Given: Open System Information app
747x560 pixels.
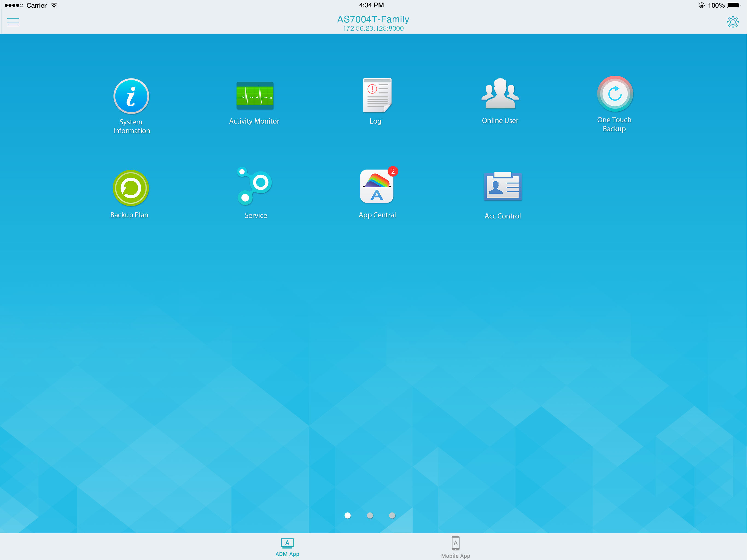Looking at the screenshot, I should (x=131, y=97).
